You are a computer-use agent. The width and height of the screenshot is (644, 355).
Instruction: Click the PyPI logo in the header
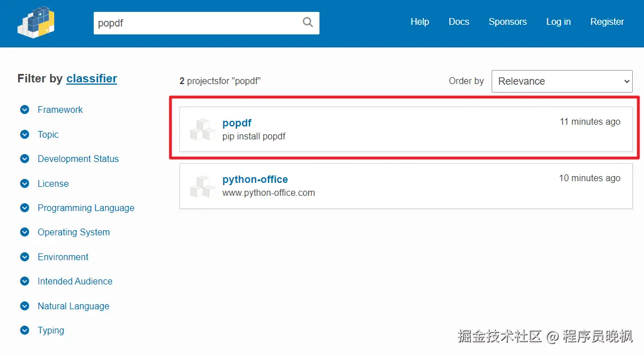[36, 22]
